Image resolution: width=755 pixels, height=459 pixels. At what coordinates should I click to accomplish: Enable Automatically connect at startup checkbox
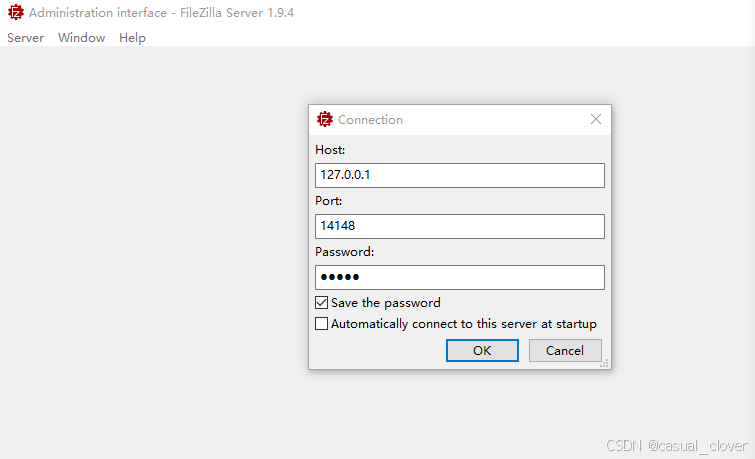(322, 323)
